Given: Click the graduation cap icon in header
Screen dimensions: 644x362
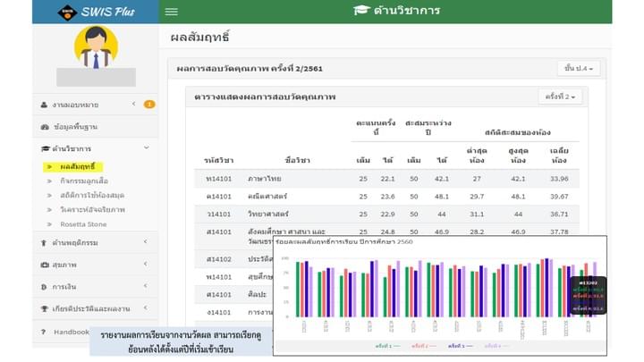Looking at the screenshot, I should coord(360,11).
